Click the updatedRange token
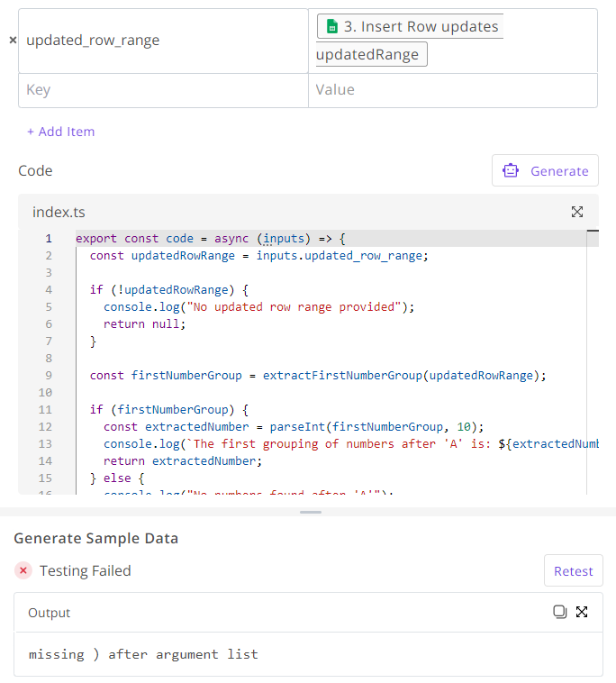Viewport: 616px width, 683px height. coord(371,55)
